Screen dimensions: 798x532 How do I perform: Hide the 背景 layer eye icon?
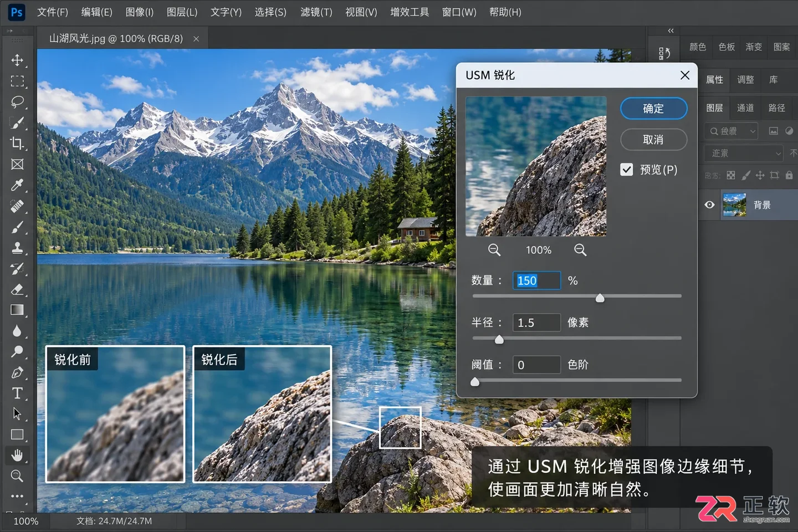[x=709, y=204]
